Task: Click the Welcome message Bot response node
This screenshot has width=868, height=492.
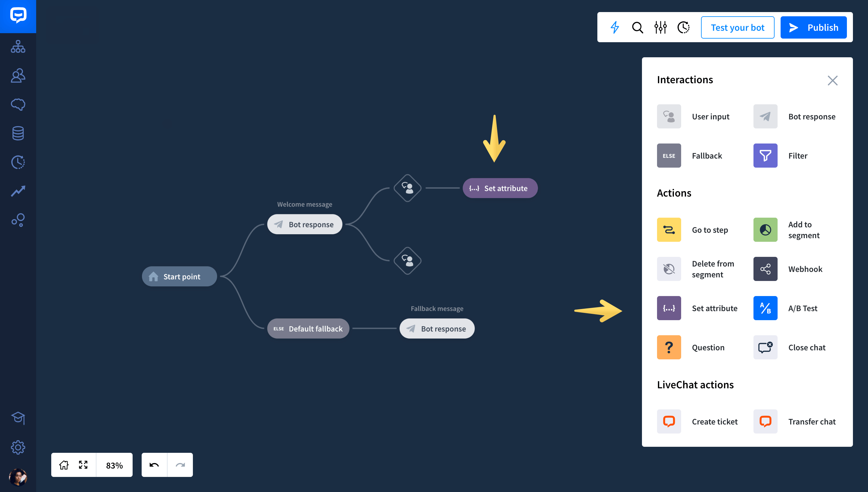Action: click(x=305, y=224)
